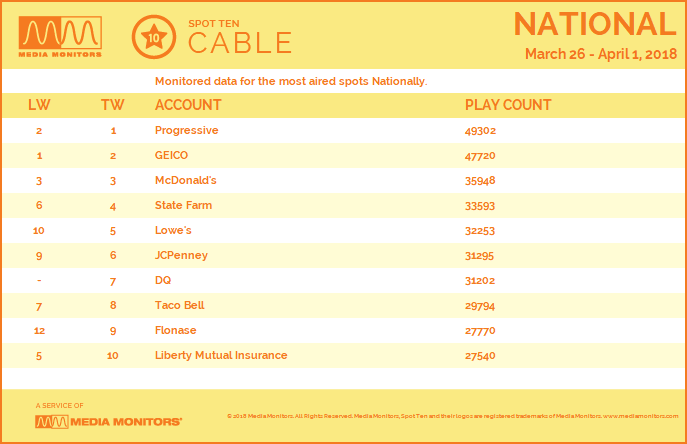Click the TW column header
This screenshot has height=444, width=687.
tap(113, 105)
